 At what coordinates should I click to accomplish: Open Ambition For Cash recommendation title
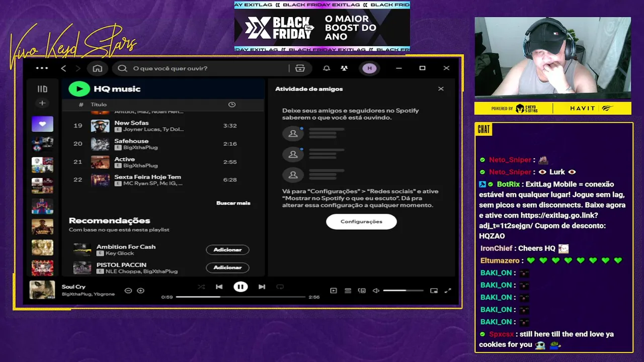[x=126, y=247]
